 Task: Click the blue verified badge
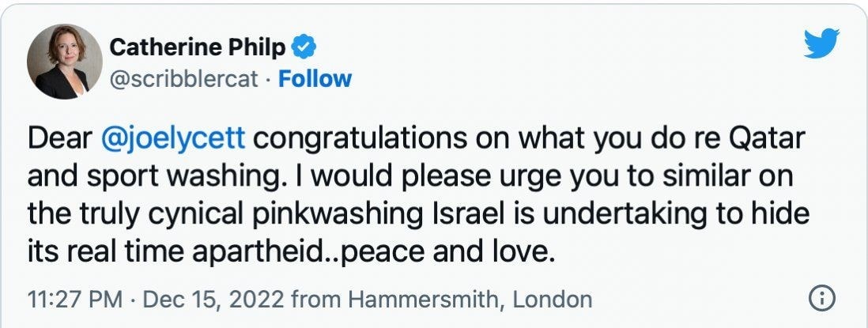pos(304,47)
